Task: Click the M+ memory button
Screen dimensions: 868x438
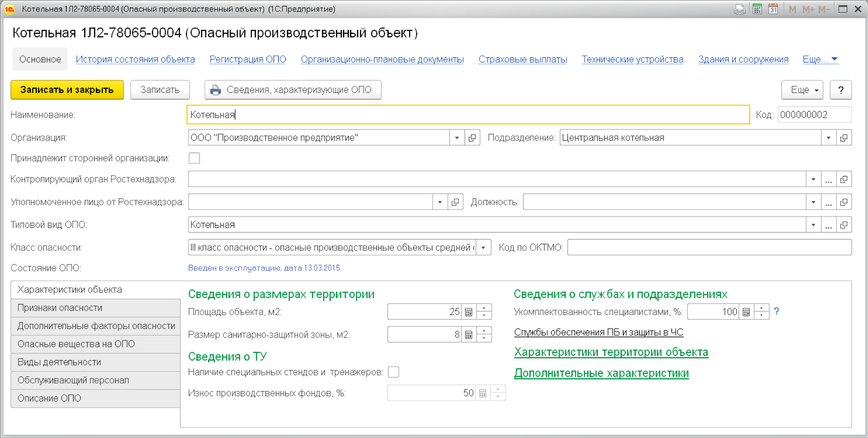Action: tap(808, 9)
